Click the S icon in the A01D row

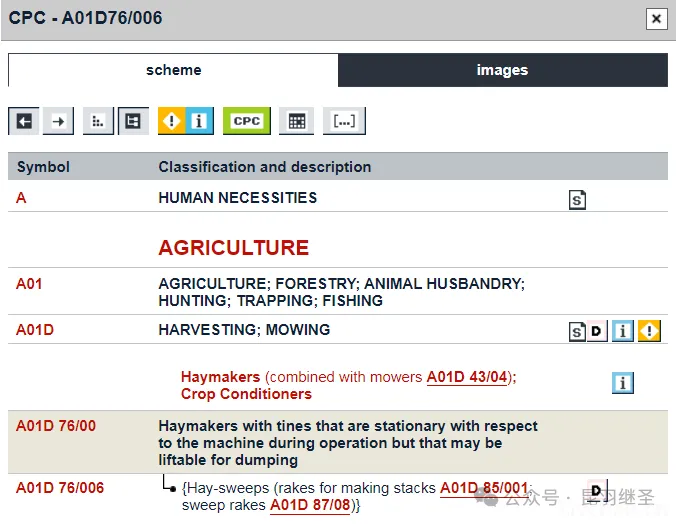click(x=577, y=331)
